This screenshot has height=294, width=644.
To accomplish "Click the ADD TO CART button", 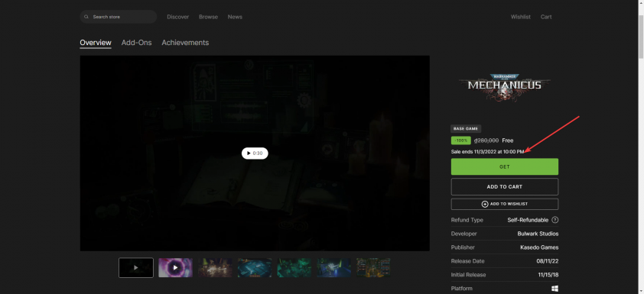I will click(x=504, y=186).
